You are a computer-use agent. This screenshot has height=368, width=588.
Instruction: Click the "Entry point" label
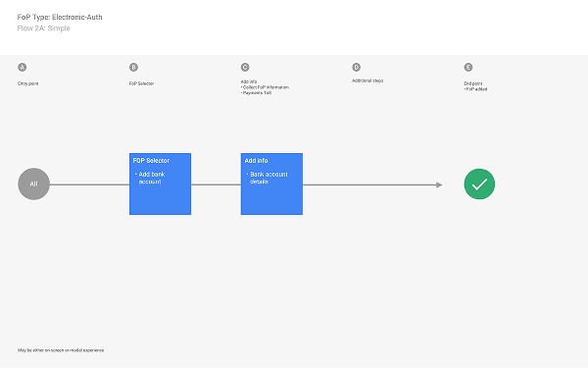coord(28,83)
